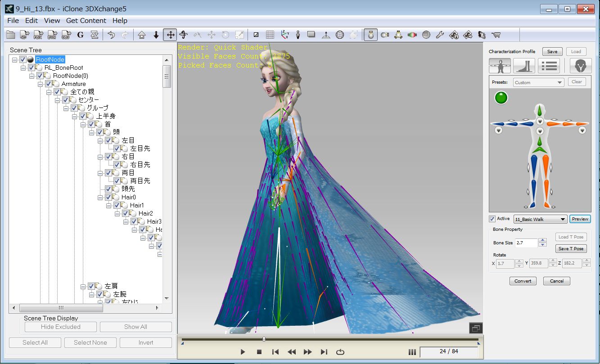The height and width of the screenshot is (364, 600).
Task: Click the Undo arrow icon
Action: click(112, 35)
